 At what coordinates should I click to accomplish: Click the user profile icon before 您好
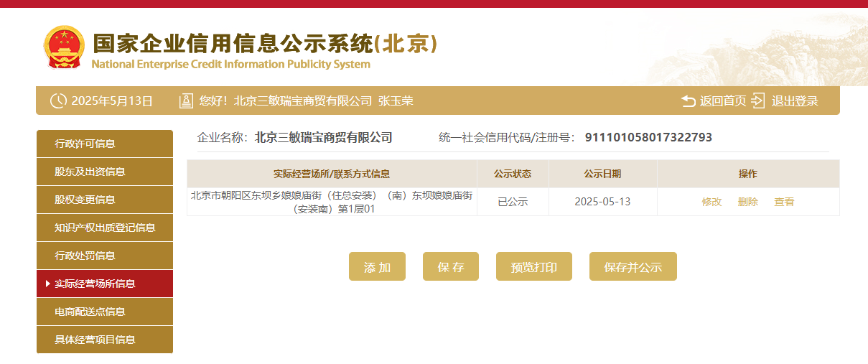point(186,101)
